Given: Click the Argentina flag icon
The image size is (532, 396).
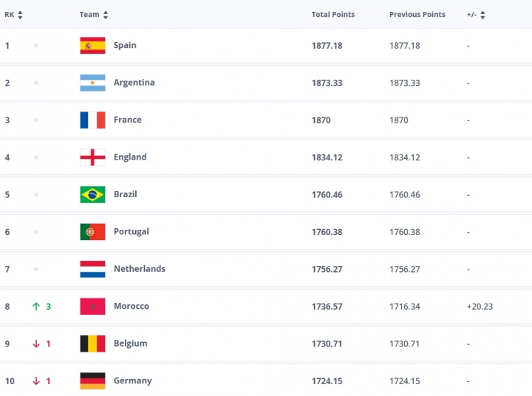Looking at the screenshot, I should 92,83.
